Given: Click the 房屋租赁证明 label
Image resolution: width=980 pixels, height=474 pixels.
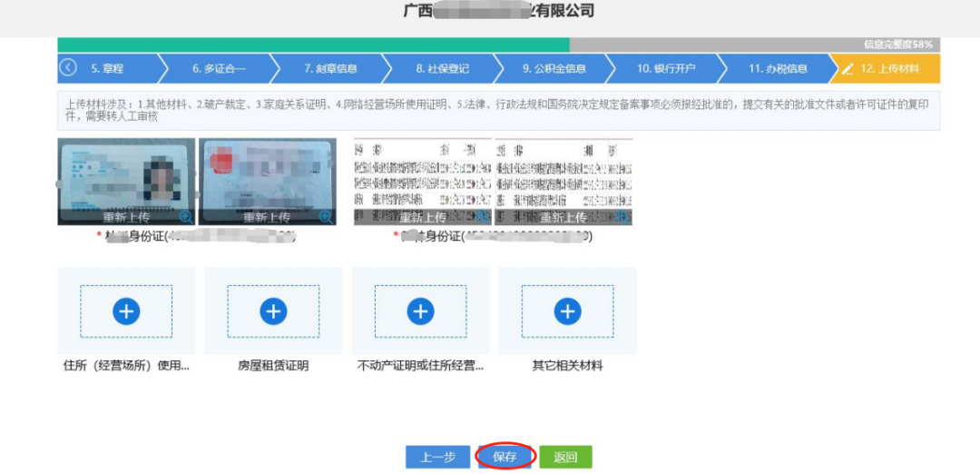Looking at the screenshot, I should click(273, 367).
